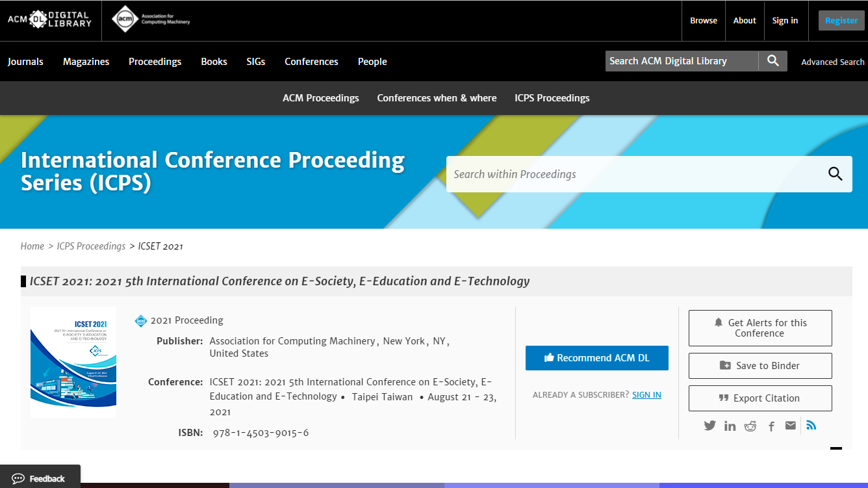The image size is (868, 488).
Task: Share this proceeding by email
Action: point(790,426)
